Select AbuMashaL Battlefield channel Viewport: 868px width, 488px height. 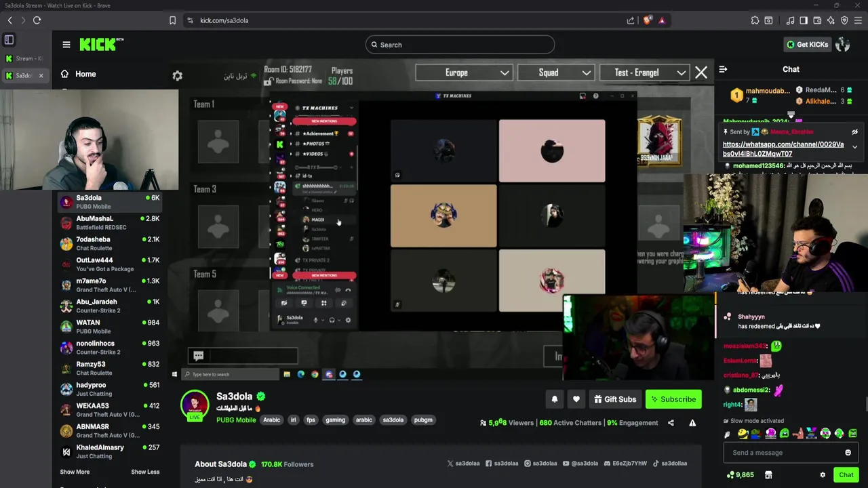[x=110, y=223]
